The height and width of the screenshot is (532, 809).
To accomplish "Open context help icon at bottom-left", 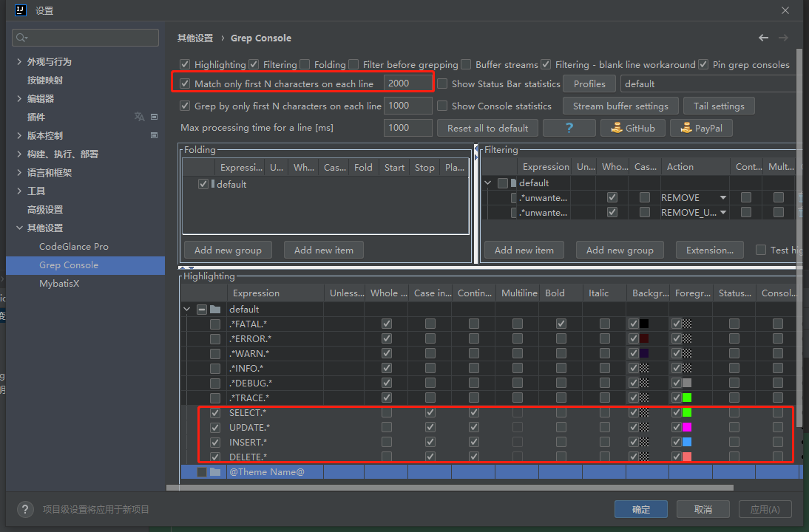I will click(25, 509).
